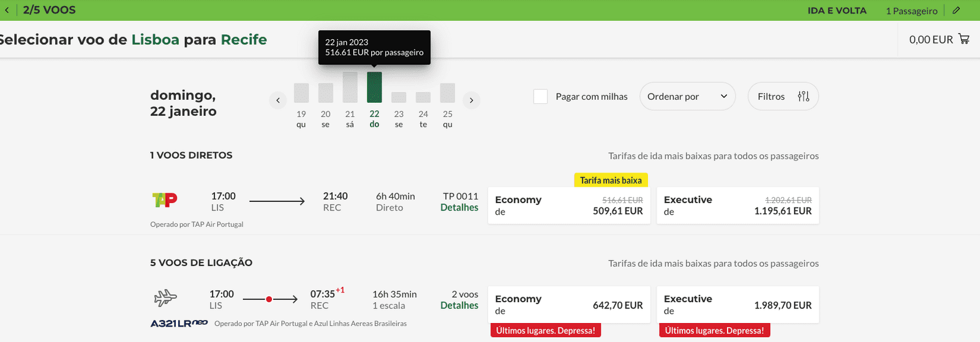This screenshot has width=980, height=342.
Task: Open the Ordenar por dropdown
Action: 687,96
